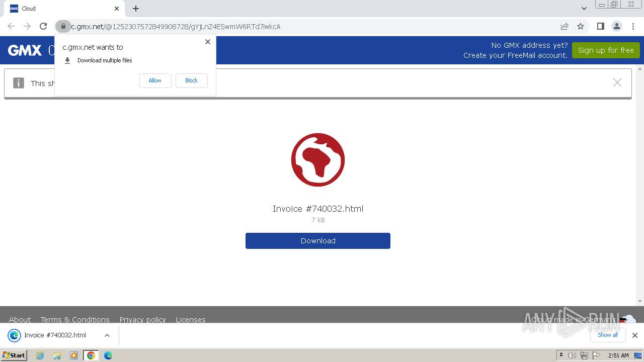Open the Chrome profile avatar

(x=616, y=26)
